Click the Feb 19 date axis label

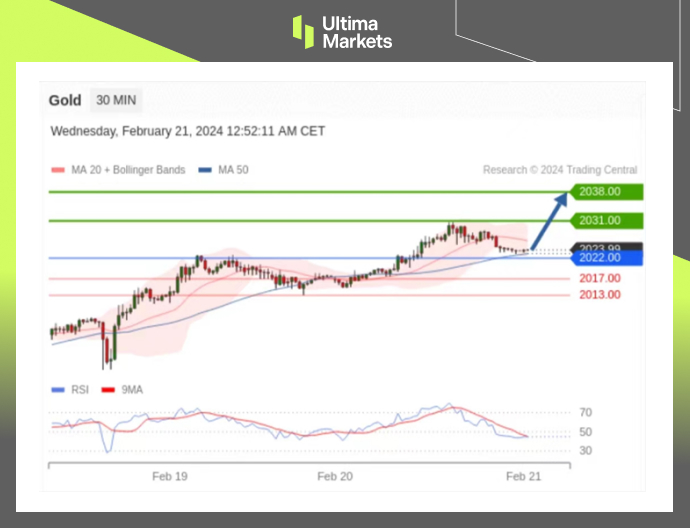(x=170, y=477)
